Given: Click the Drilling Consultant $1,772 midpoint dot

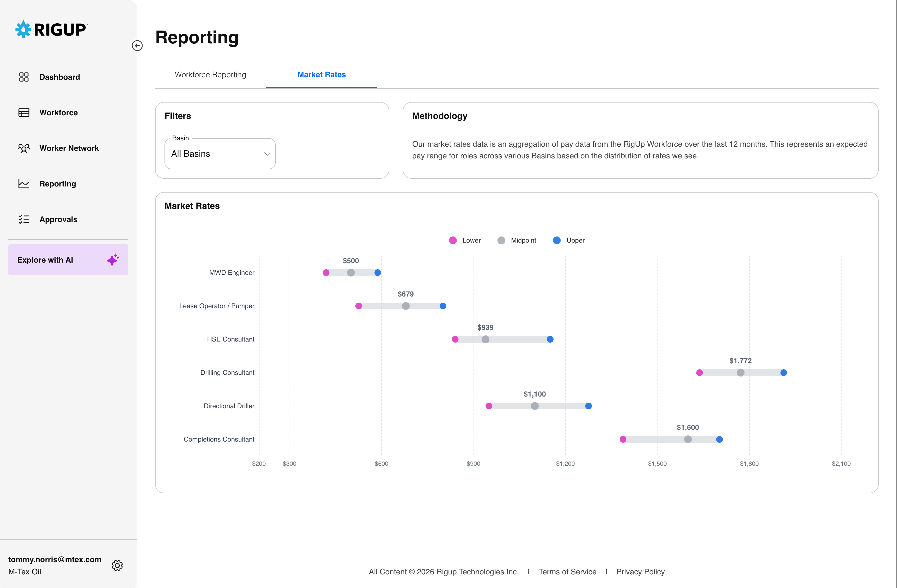Looking at the screenshot, I should tap(741, 372).
